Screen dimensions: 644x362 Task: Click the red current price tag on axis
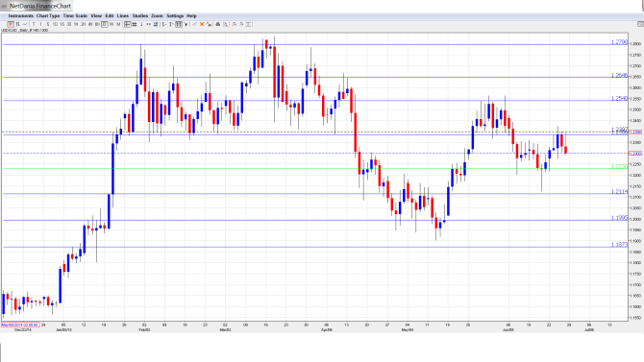635,153
